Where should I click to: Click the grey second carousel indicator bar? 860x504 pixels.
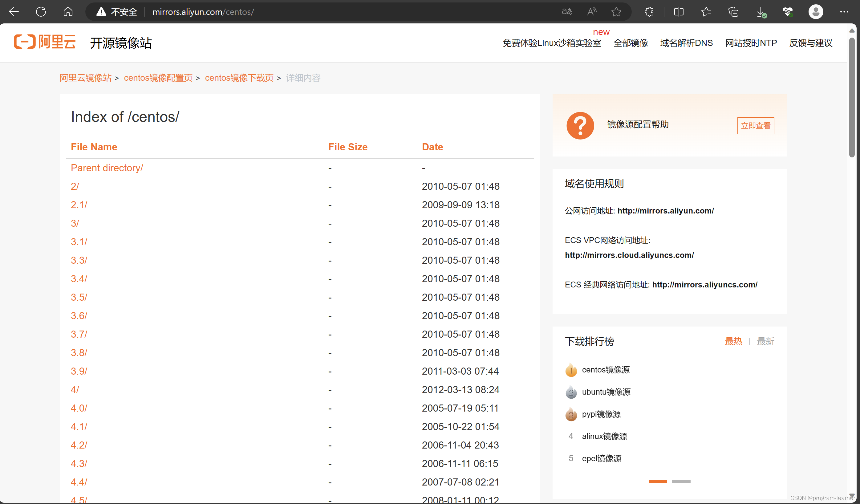[681, 482]
